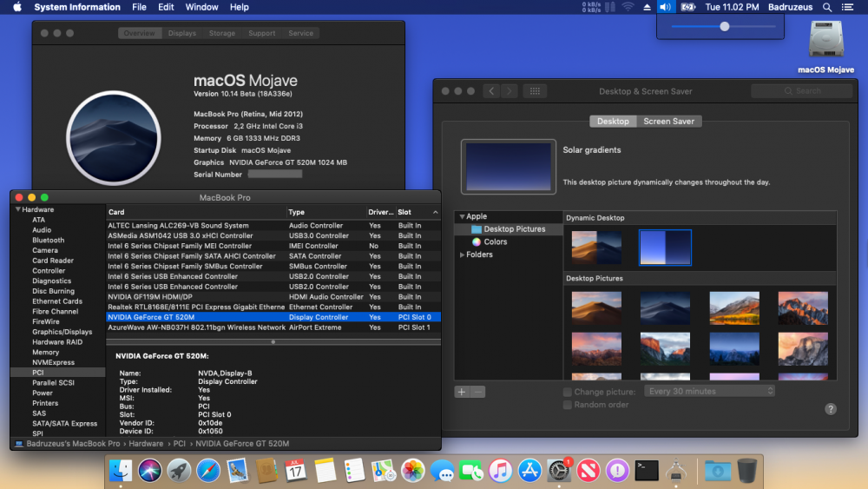Open Contacts book icon in Dock

266,470
